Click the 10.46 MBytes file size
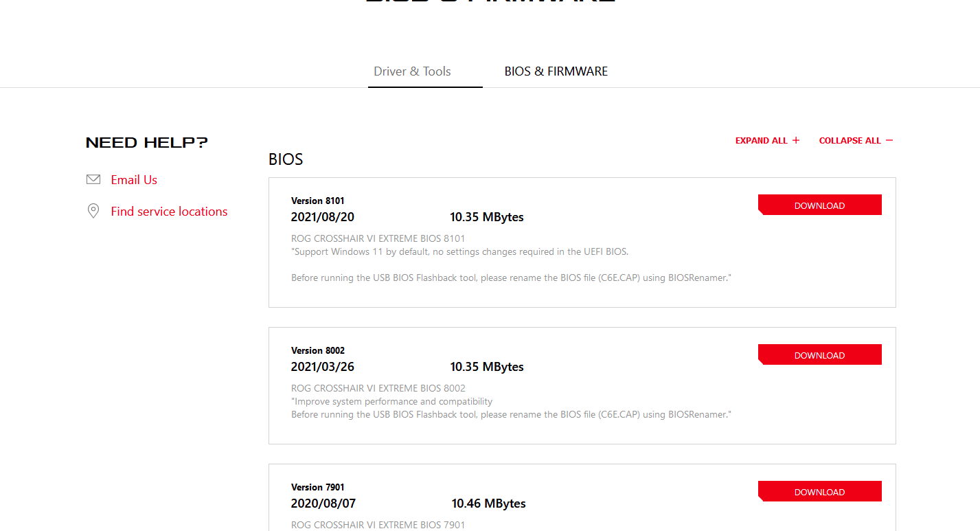980x531 pixels. 488,504
